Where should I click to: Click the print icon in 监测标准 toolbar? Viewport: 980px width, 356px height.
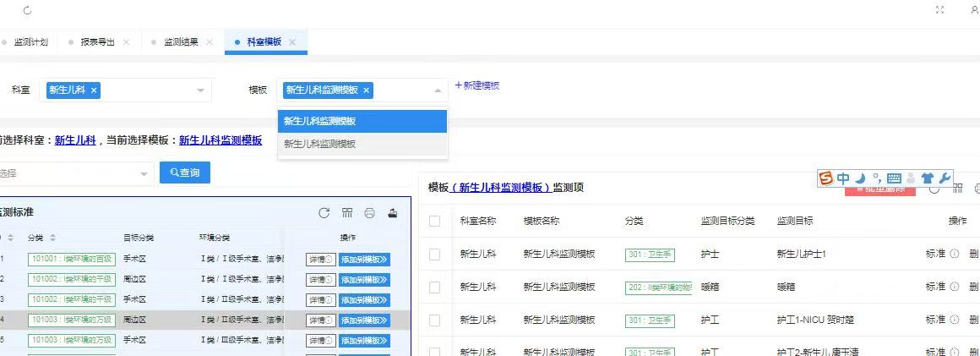369,213
